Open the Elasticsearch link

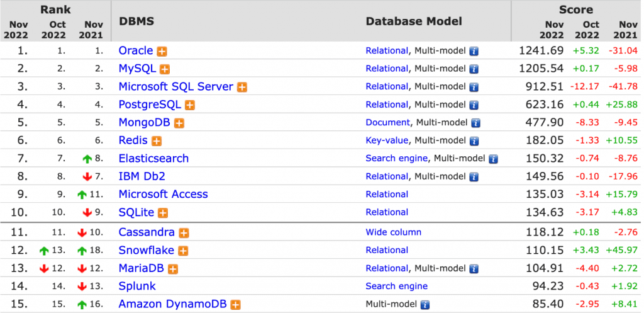point(153,158)
